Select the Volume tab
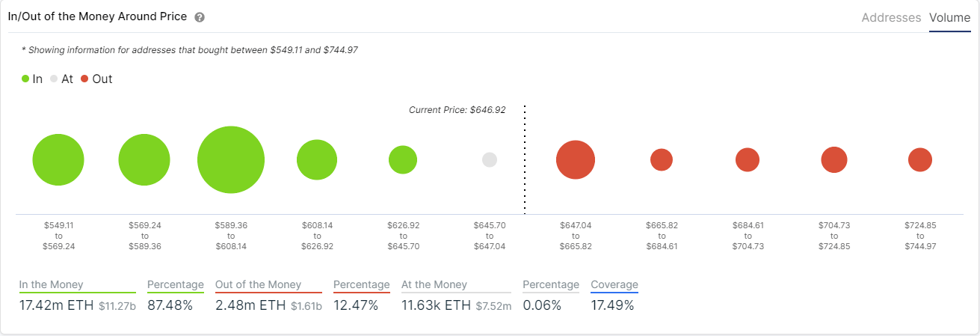 click(949, 17)
